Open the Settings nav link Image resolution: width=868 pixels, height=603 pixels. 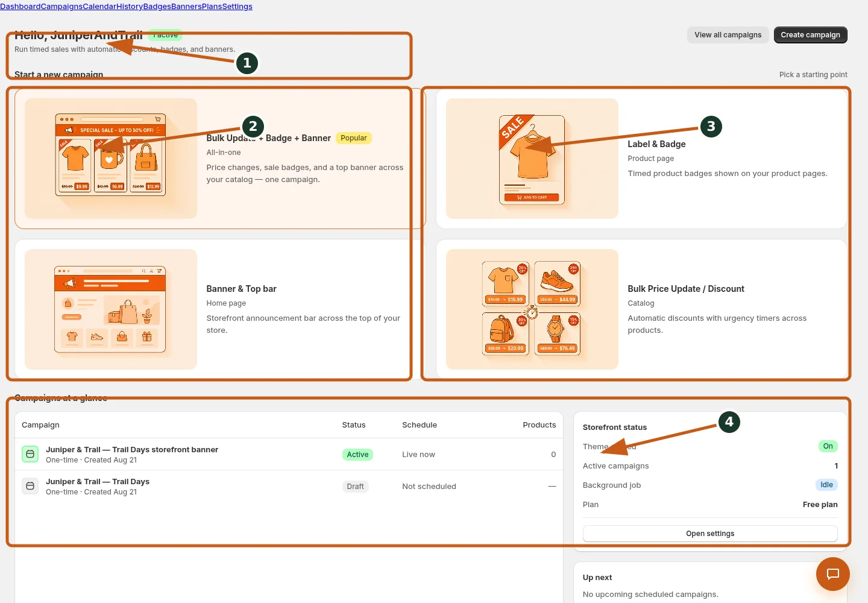point(237,6)
